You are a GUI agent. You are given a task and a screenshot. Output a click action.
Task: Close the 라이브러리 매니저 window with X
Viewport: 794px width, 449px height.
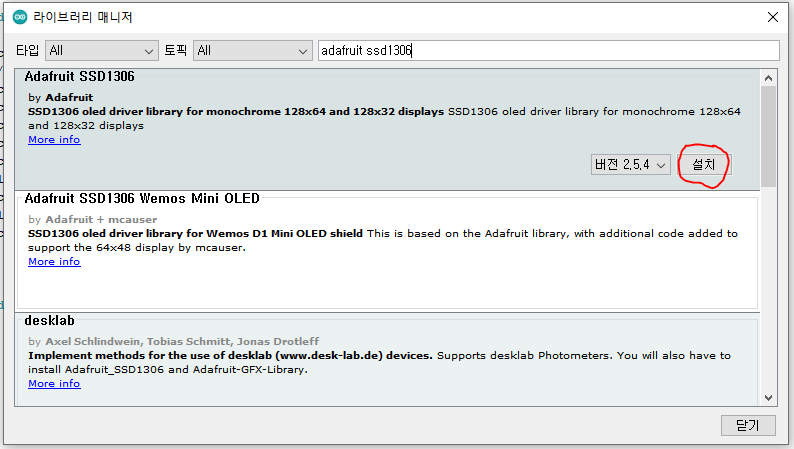[x=773, y=17]
